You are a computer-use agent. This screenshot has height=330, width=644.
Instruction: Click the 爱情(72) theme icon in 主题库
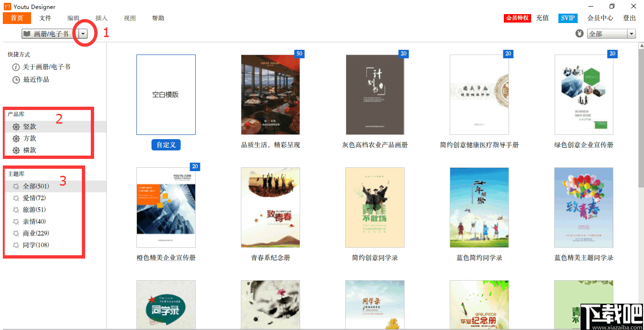tap(16, 197)
